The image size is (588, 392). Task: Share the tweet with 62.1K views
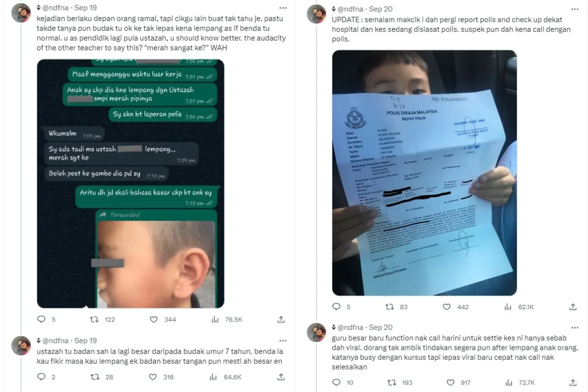tap(573, 307)
